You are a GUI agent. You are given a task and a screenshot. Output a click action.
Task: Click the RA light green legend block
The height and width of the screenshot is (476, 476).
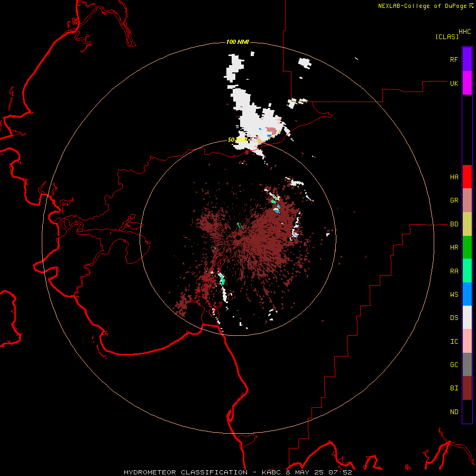(467, 271)
